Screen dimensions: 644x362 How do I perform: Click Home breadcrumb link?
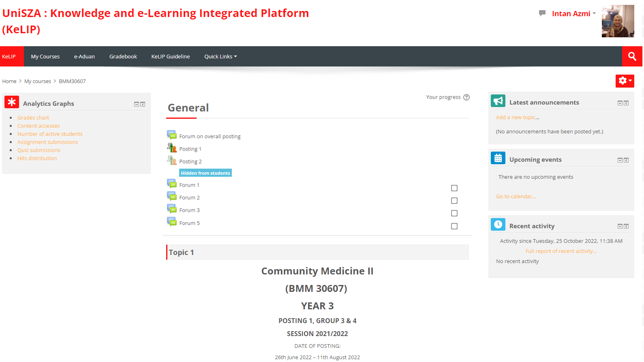tap(9, 81)
